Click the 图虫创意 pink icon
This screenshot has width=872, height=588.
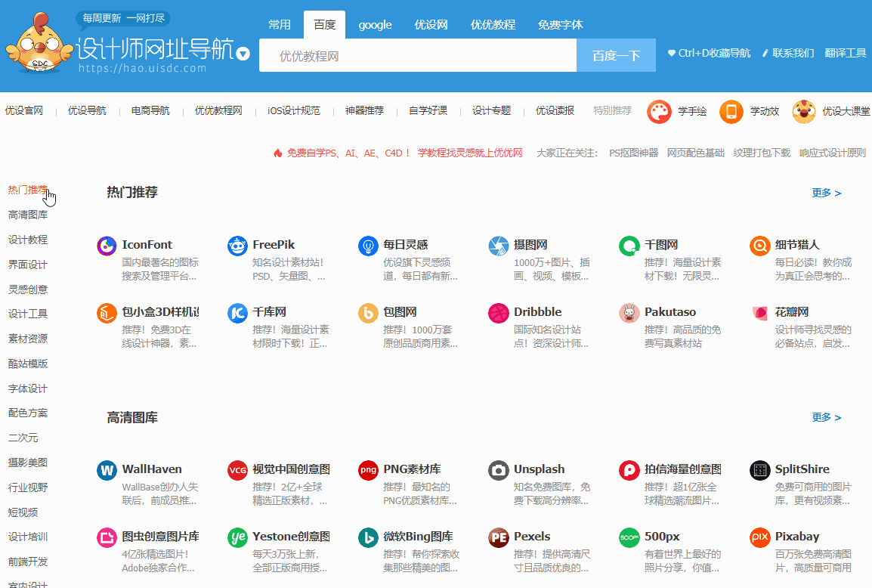point(107,537)
